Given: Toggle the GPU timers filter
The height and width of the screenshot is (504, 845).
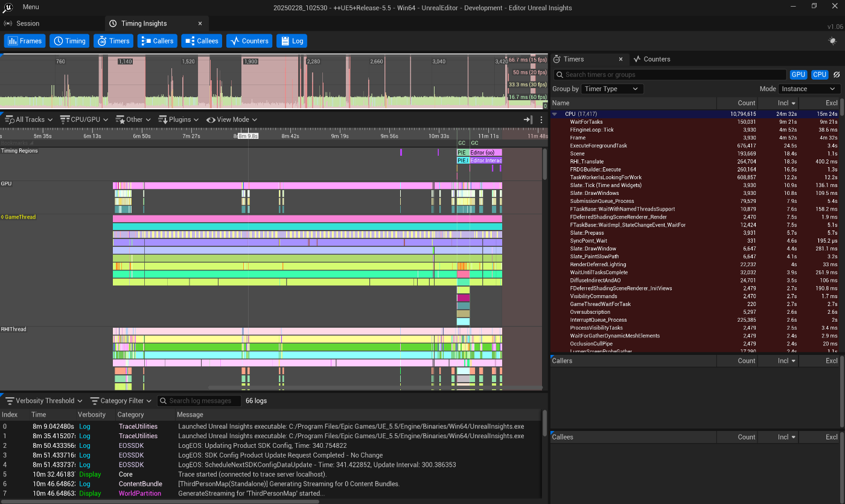Looking at the screenshot, I should pyautogui.click(x=799, y=74).
